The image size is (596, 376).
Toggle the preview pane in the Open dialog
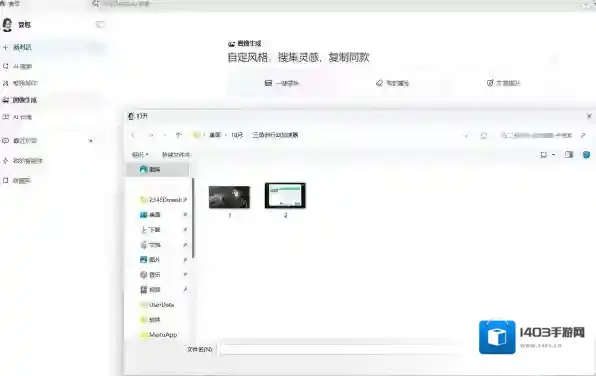pos(569,155)
